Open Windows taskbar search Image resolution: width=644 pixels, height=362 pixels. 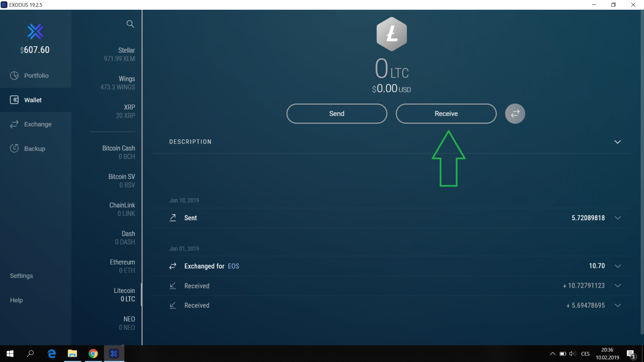(30, 354)
